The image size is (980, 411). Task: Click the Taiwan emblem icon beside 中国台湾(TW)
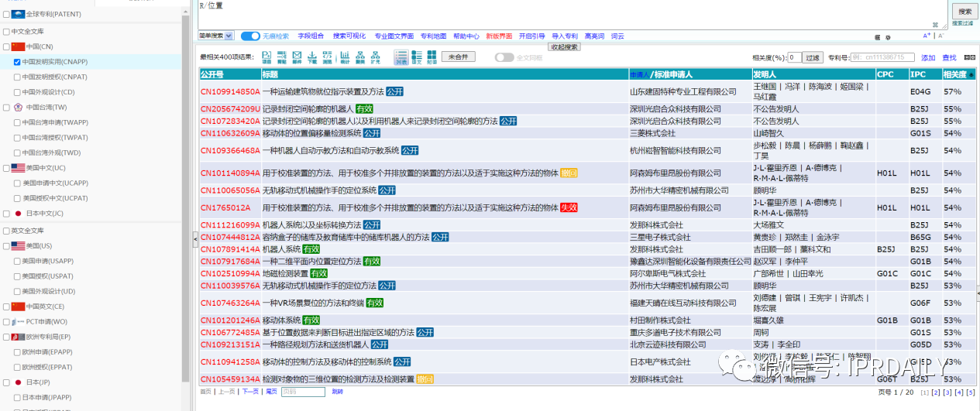coord(18,107)
